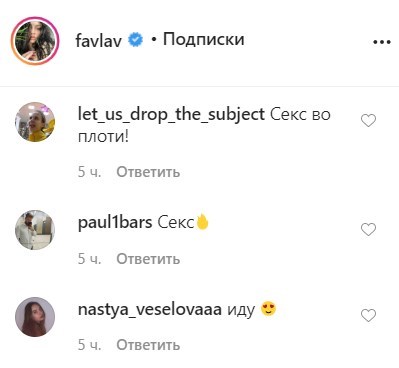Image resolution: width=399 pixels, height=368 pixels.
Task: Open the favlav username link
Action: [x=98, y=41]
